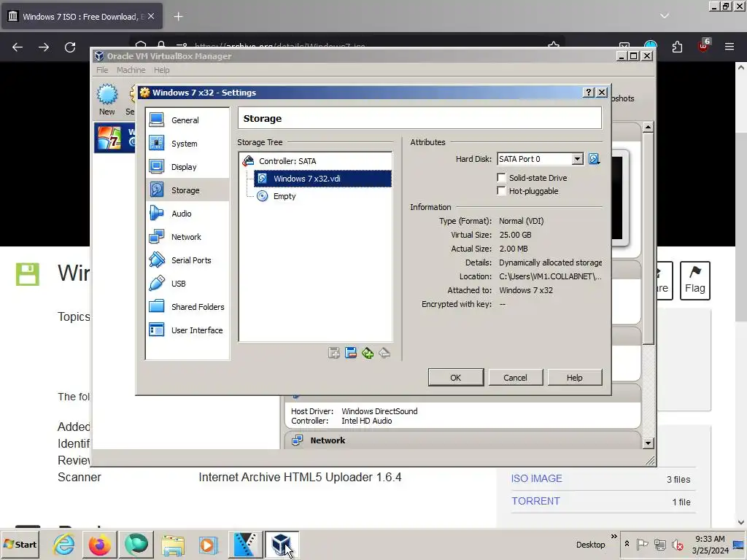Open Serial Ports settings category
Screen dimensions: 747x560
(187, 260)
